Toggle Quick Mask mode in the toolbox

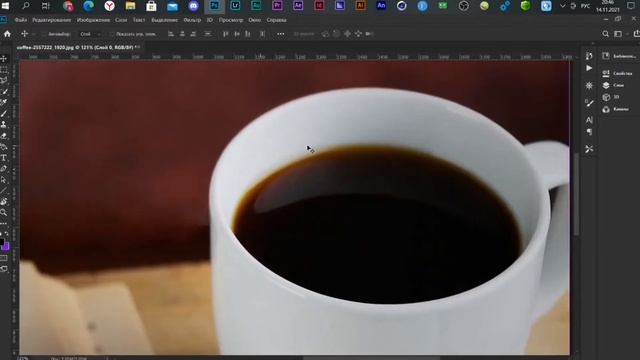pyautogui.click(x=4, y=258)
